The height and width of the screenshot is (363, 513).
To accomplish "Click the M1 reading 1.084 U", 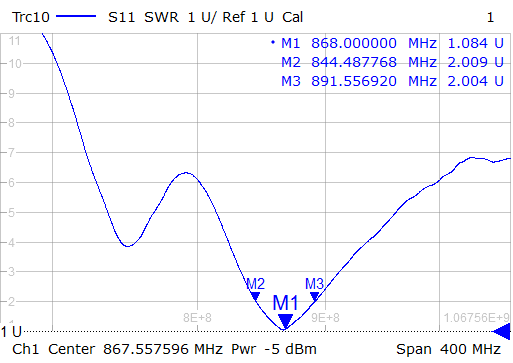I will pyautogui.click(x=475, y=43).
